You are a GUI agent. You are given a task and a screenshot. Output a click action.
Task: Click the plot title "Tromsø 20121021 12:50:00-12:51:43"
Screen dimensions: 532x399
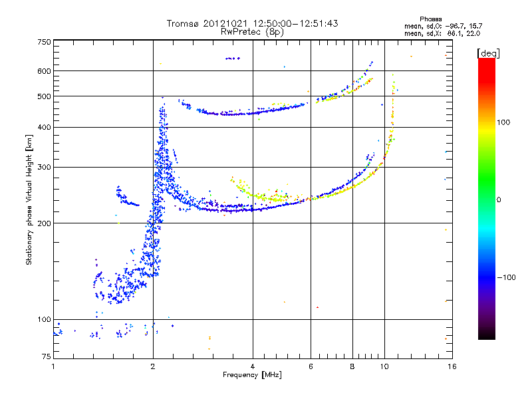[252, 23]
